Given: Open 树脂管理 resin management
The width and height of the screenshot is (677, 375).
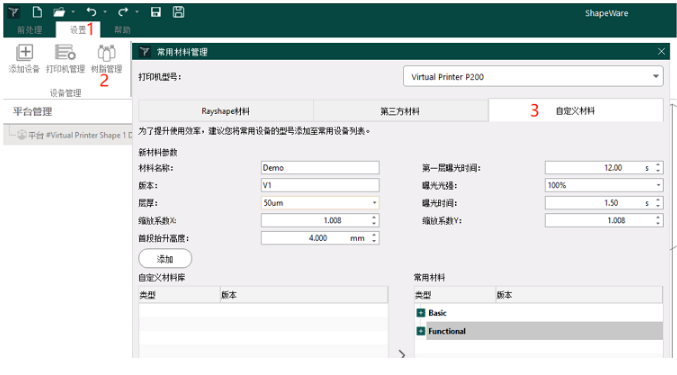Looking at the screenshot, I should 106,58.
